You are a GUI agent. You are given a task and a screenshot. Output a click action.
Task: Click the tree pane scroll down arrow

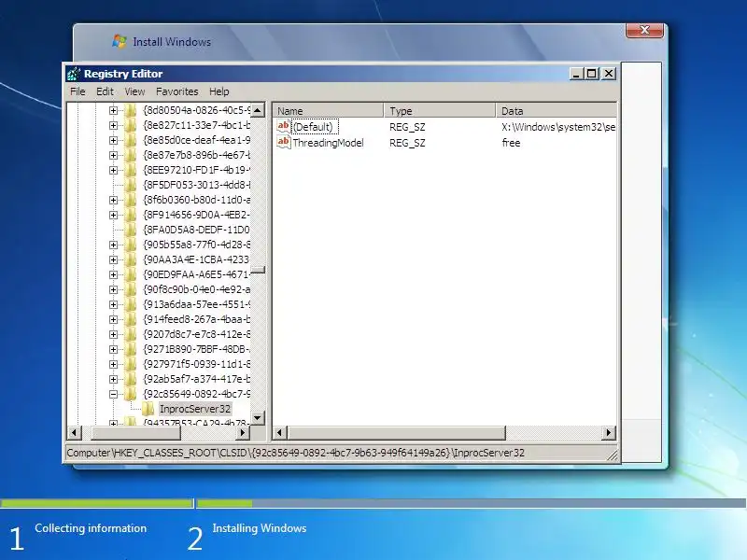pos(258,418)
